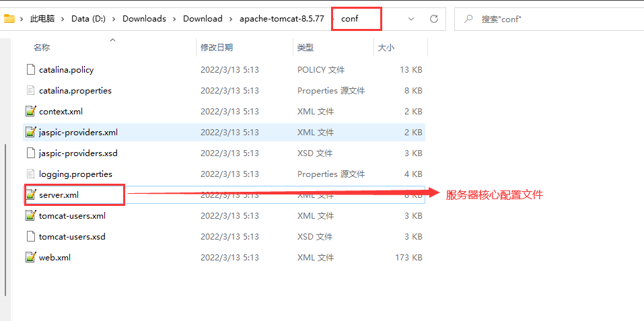The width and height of the screenshot is (644, 321).
Task: Select jaspic-providers.xml file name
Action: point(79,132)
